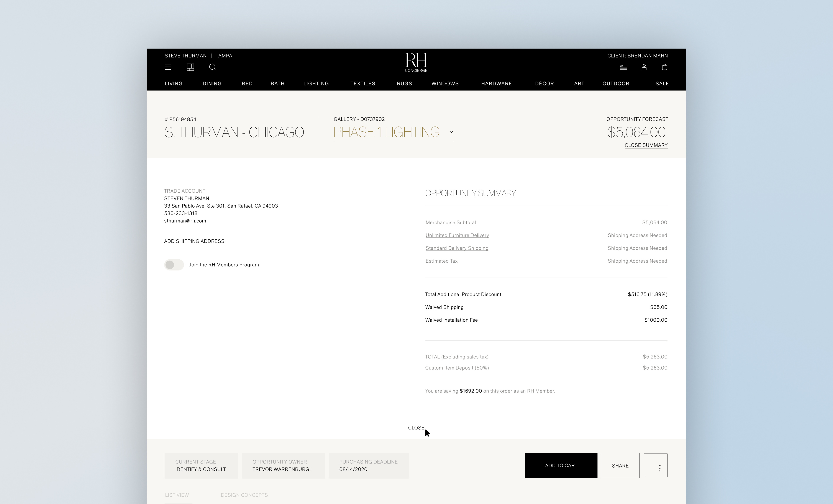The width and height of the screenshot is (833, 504).
Task: Open the shopping cart bag icon
Action: pyautogui.click(x=664, y=67)
